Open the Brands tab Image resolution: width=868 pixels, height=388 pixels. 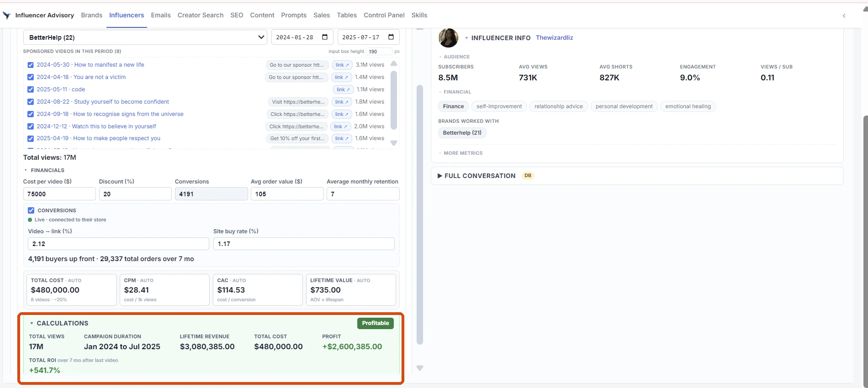91,15
